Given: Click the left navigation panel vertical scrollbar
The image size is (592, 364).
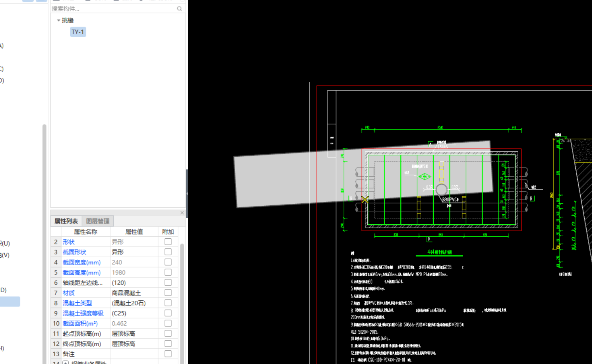Looking at the screenshot, I should pyautogui.click(x=44, y=244).
